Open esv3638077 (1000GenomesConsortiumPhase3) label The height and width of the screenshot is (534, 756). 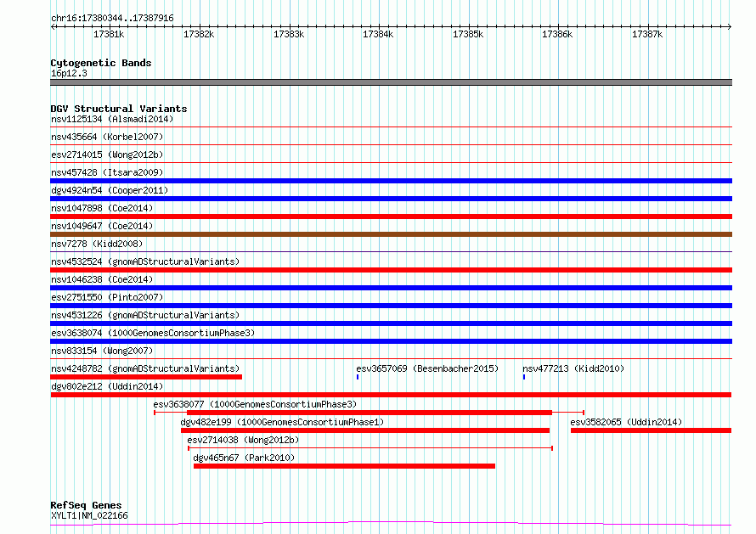[255, 404]
